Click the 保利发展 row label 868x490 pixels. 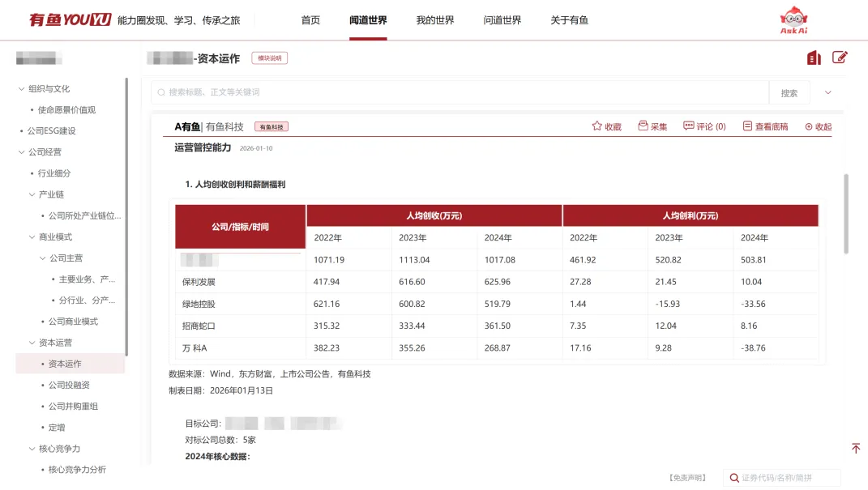pos(199,282)
